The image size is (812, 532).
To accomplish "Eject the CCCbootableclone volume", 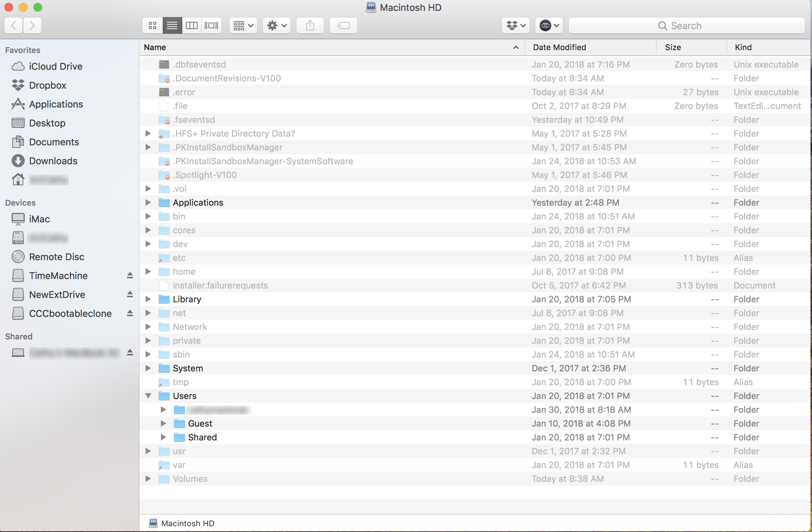I will (x=130, y=313).
